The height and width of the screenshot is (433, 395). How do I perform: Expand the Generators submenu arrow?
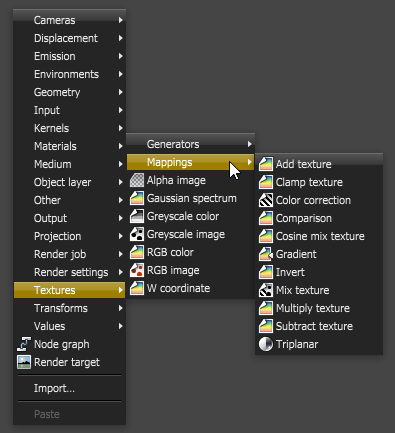coord(249,144)
